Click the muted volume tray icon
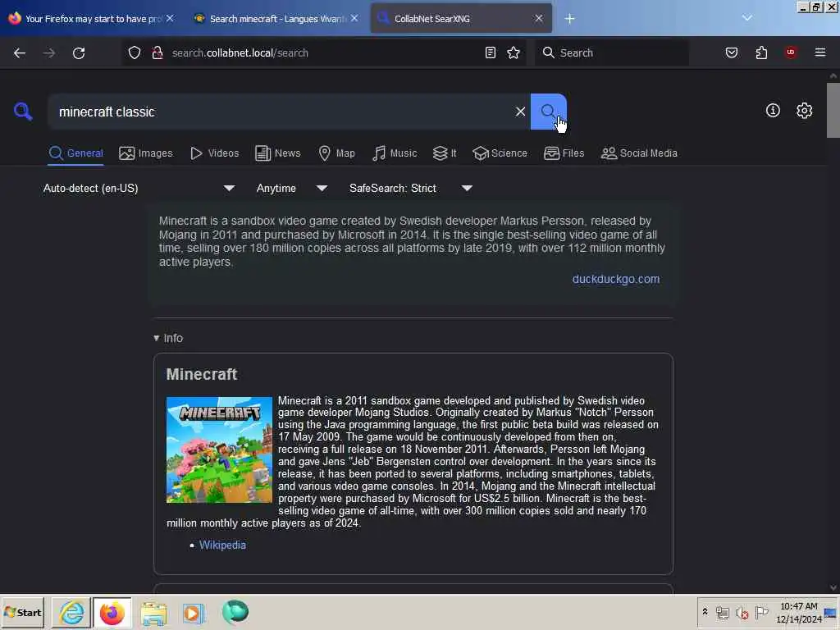The height and width of the screenshot is (630, 840). [x=742, y=612]
